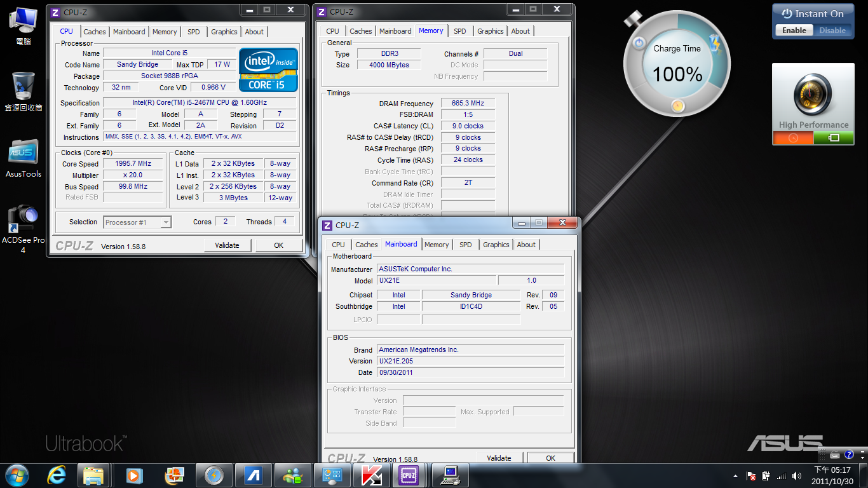The height and width of the screenshot is (488, 868).
Task: Show hidden system tray icons
Action: tap(736, 476)
